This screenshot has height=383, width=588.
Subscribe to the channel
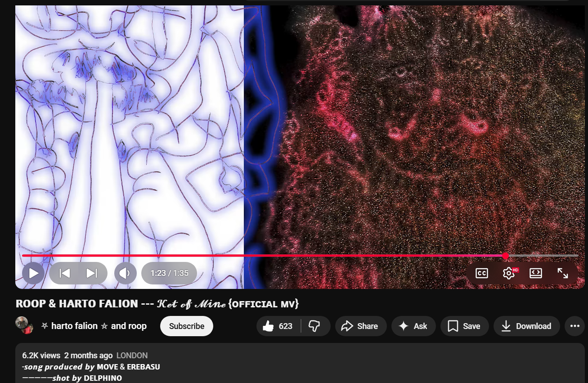[186, 326]
